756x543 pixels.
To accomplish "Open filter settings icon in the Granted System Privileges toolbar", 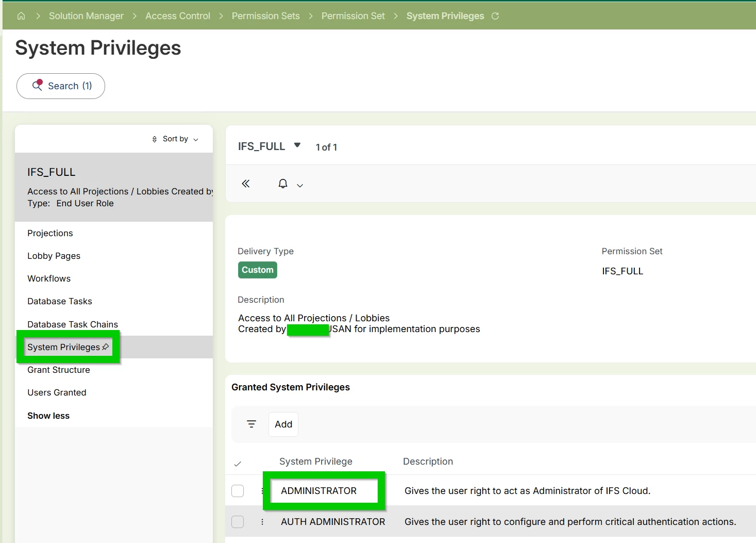I will [x=251, y=424].
